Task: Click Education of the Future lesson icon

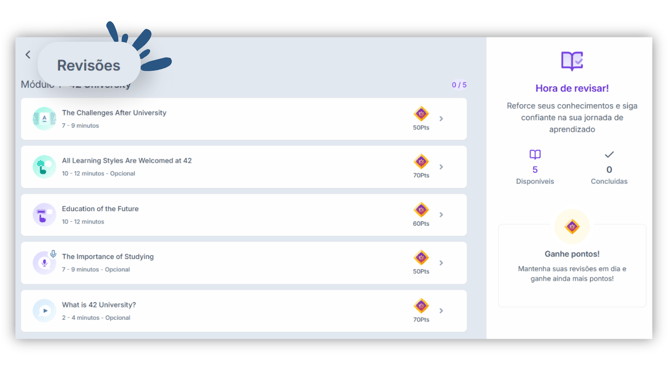Action: coord(44,214)
